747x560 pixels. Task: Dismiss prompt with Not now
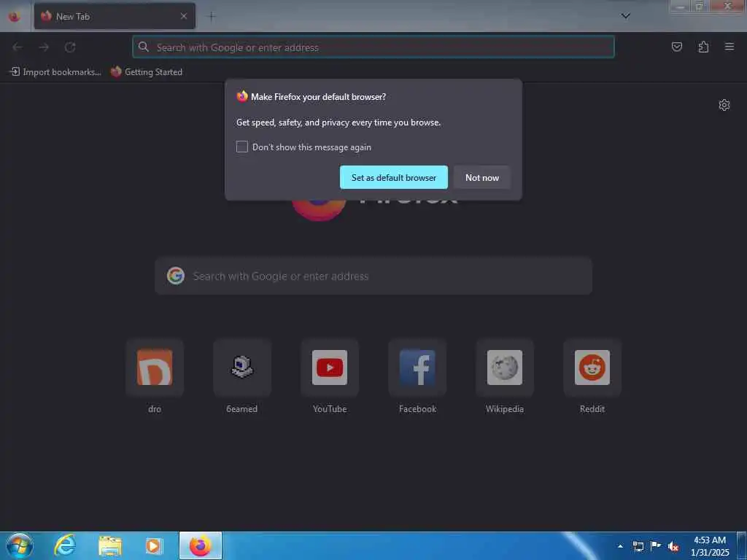[482, 177]
